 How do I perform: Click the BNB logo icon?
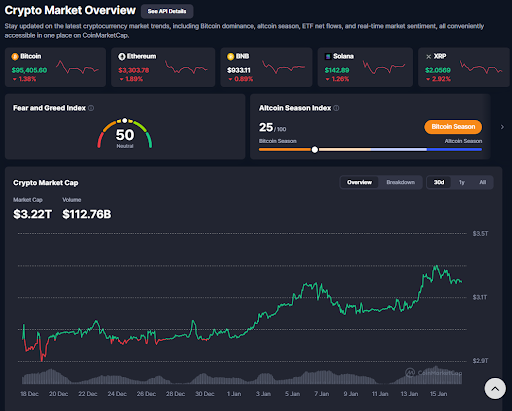pyautogui.click(x=230, y=57)
